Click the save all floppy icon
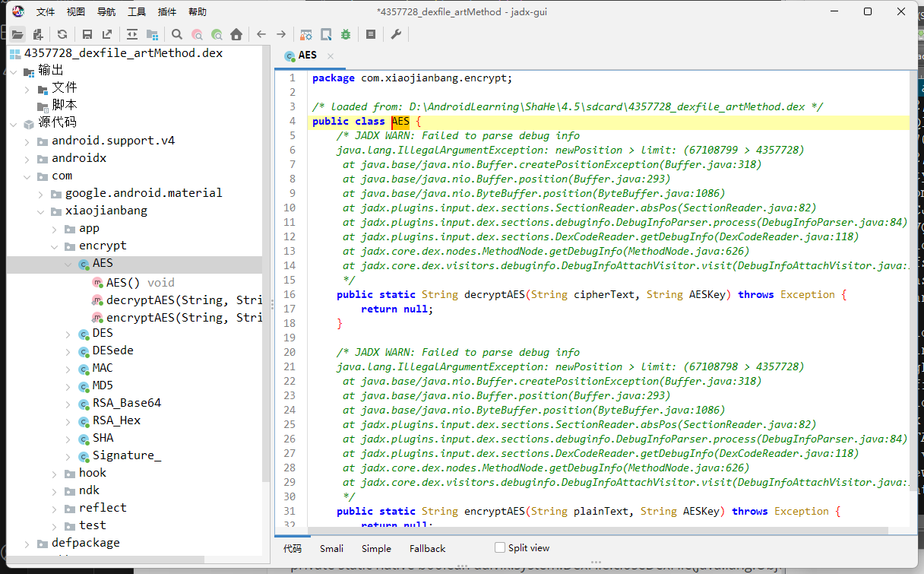The height and width of the screenshot is (574, 924). (x=87, y=34)
